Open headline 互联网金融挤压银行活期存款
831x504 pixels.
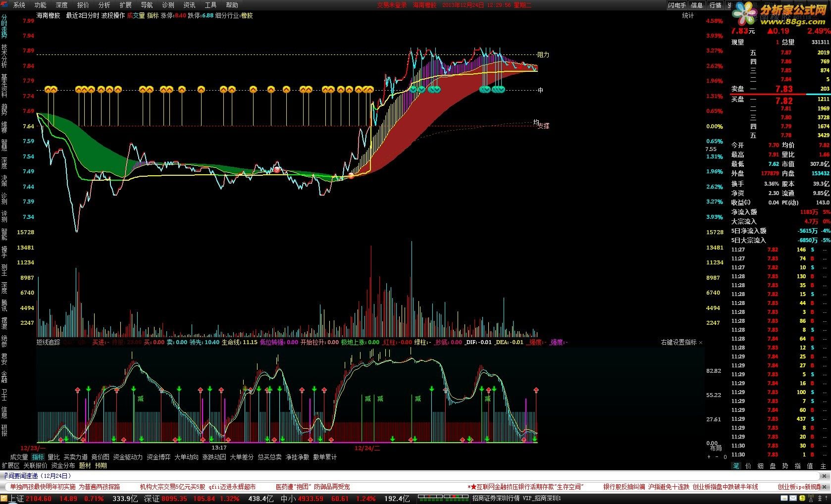click(525, 487)
